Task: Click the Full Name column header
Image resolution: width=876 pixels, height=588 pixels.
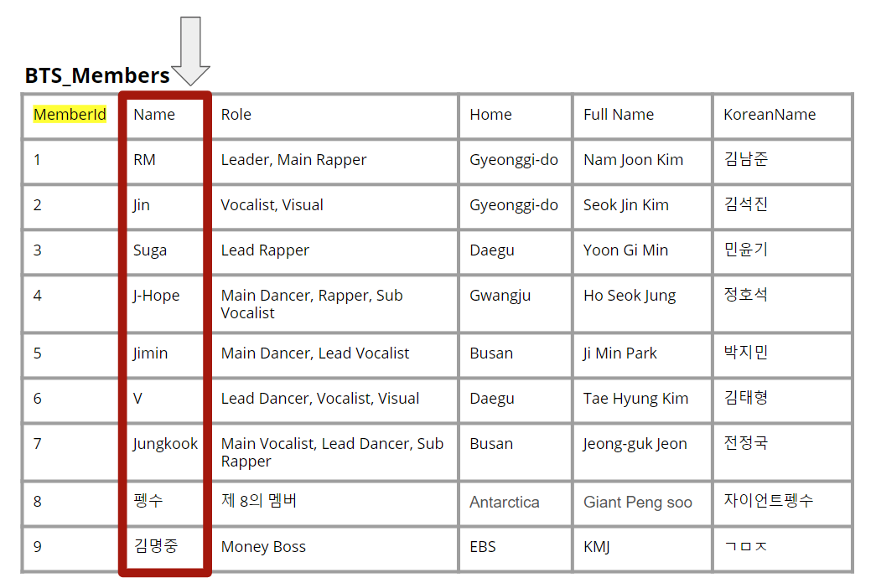Action: [619, 115]
